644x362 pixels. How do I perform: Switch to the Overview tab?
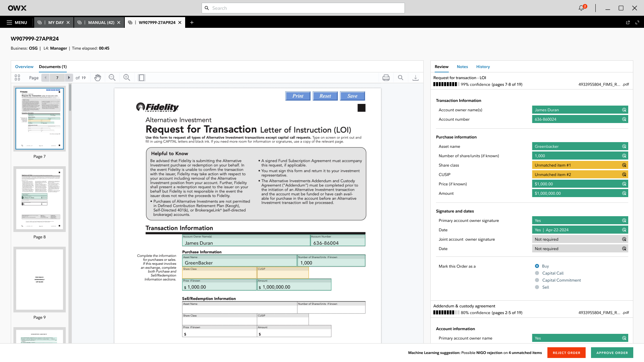[24, 67]
